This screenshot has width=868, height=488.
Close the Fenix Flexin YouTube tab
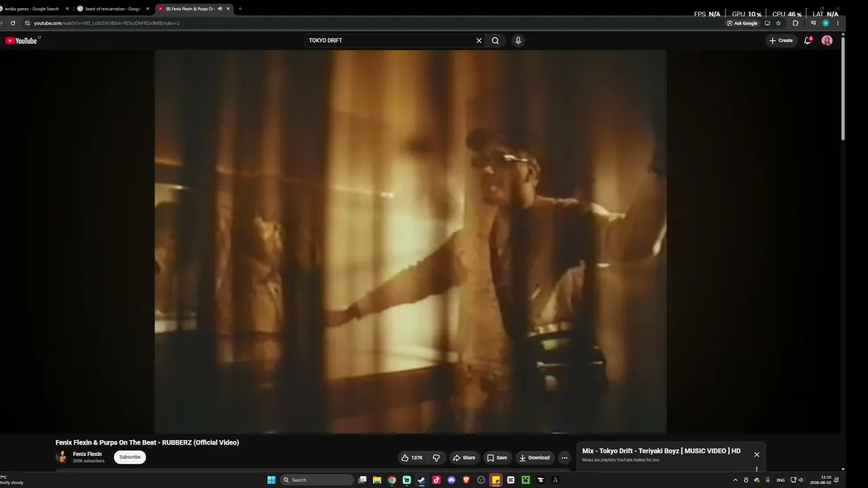coord(228,9)
